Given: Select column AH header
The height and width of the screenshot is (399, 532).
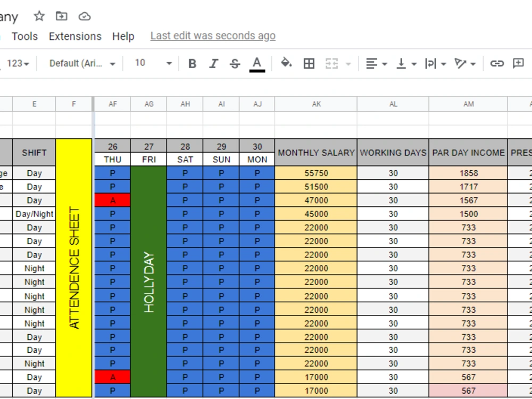Looking at the screenshot, I should [x=185, y=104].
